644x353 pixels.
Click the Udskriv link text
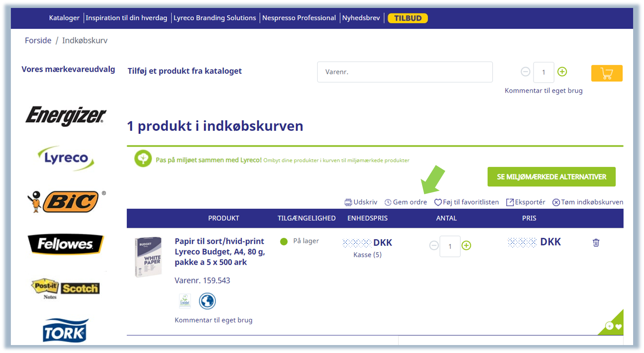(365, 202)
